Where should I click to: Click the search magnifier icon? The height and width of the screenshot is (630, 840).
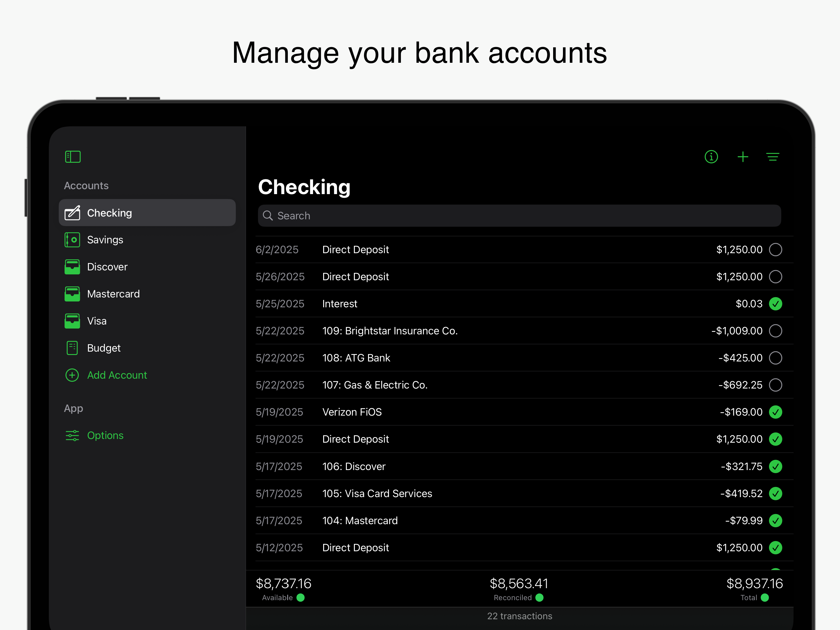(x=268, y=215)
